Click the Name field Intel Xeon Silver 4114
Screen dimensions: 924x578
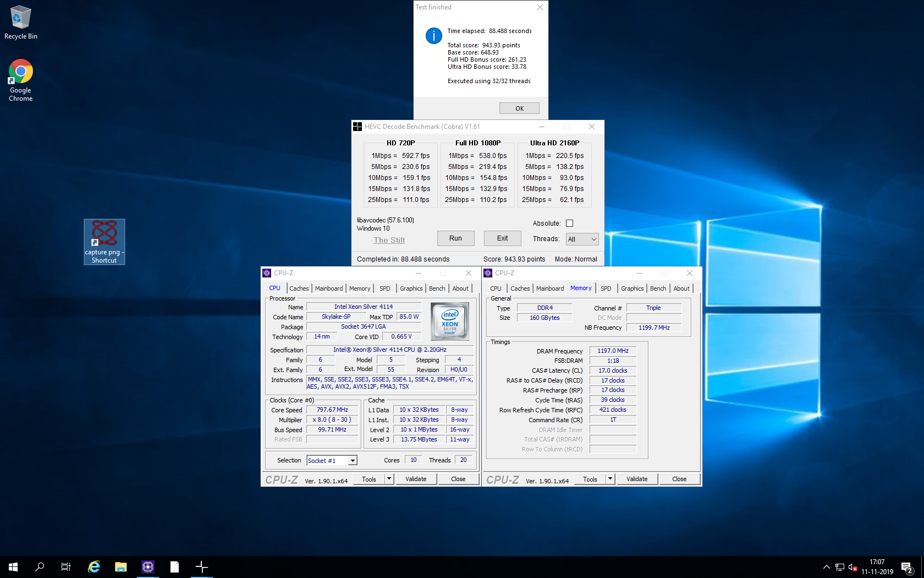(364, 307)
